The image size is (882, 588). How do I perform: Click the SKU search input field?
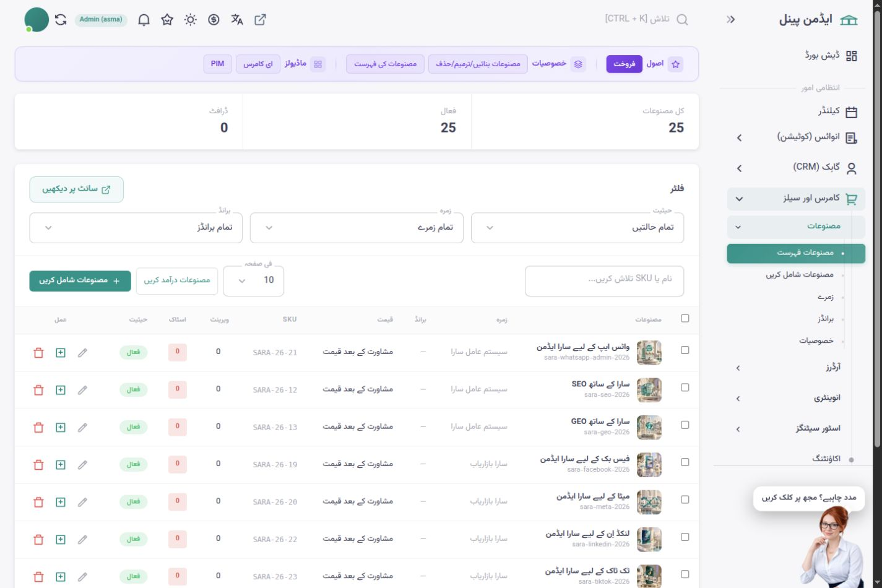pyautogui.click(x=605, y=281)
